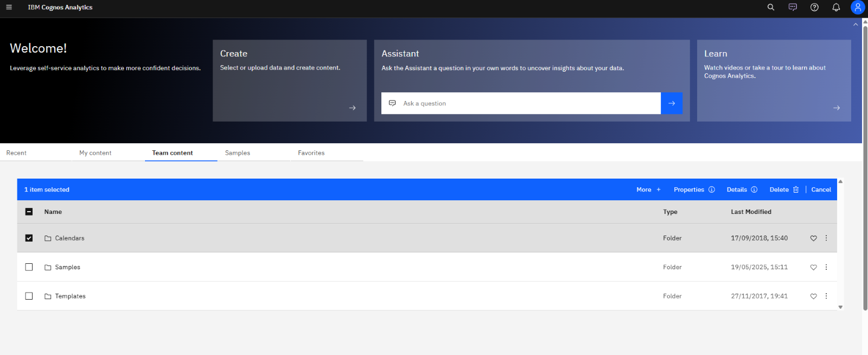Open Samples row overflow menu
The image size is (868, 355).
(826, 267)
